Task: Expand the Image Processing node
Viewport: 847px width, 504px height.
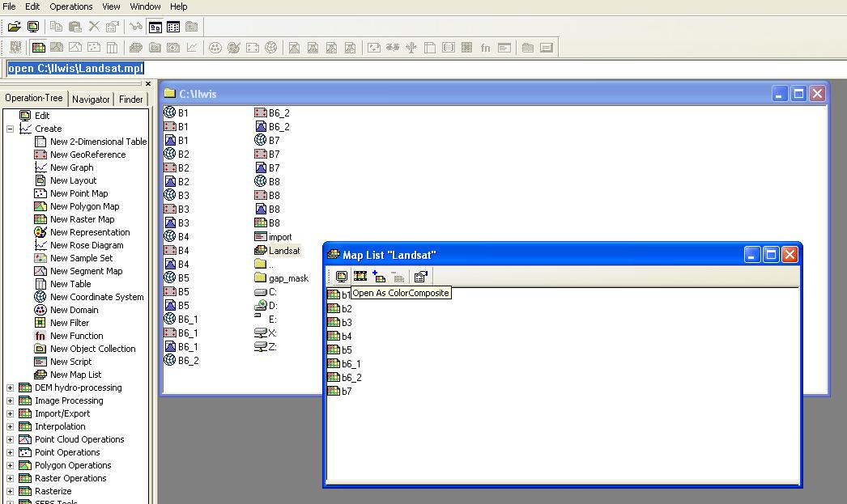Action: point(10,400)
